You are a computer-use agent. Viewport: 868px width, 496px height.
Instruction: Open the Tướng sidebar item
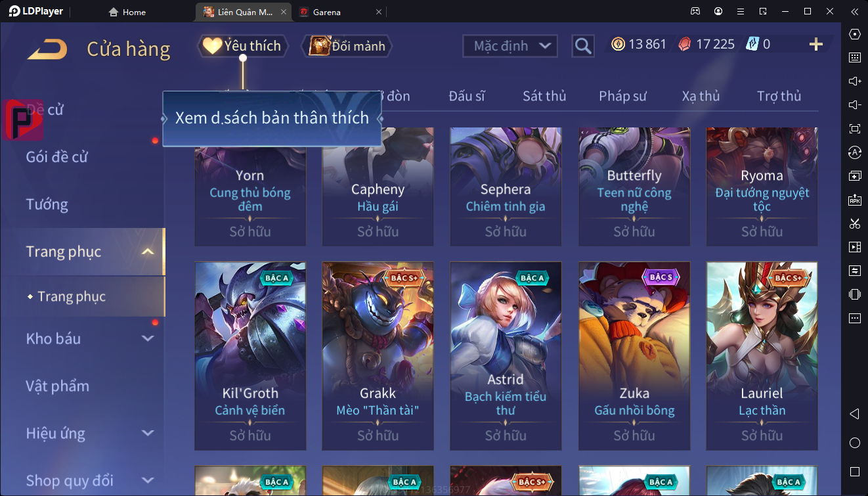47,204
